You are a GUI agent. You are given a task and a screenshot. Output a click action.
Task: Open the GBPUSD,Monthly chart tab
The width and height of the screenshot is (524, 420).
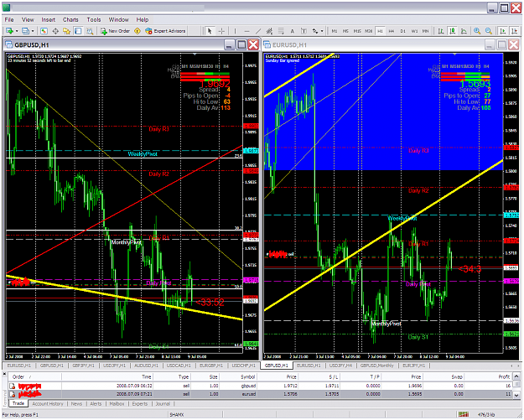click(x=377, y=366)
